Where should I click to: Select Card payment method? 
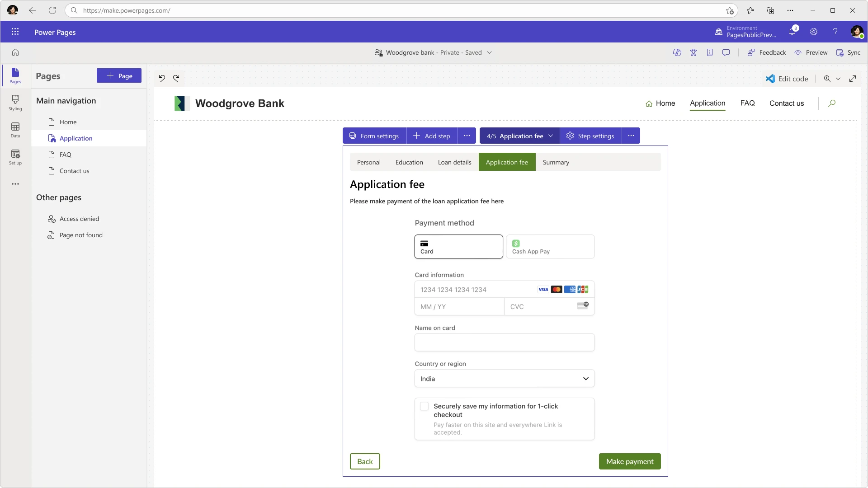click(x=458, y=247)
